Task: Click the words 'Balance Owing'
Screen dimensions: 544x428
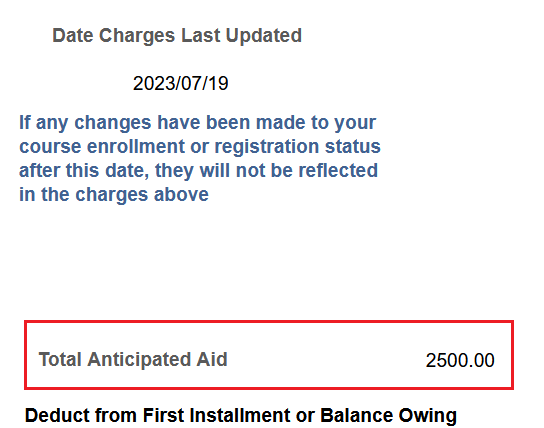Action: tap(388, 416)
